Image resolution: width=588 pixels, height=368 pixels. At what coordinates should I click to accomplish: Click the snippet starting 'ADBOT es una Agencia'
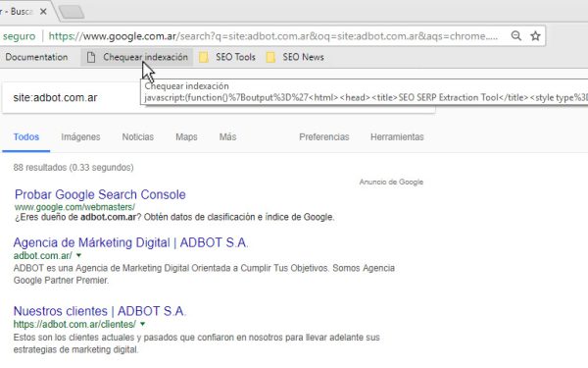204,274
